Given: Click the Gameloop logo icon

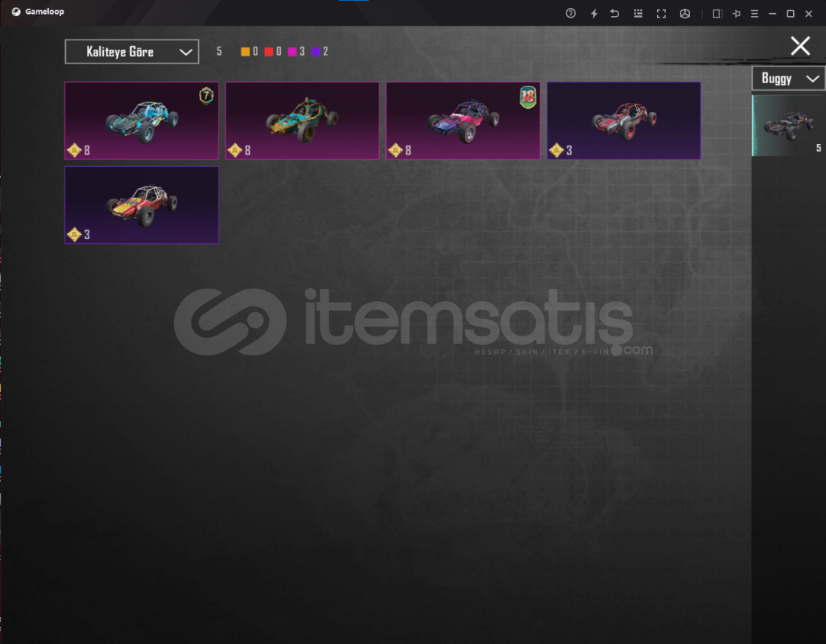Looking at the screenshot, I should (x=16, y=12).
